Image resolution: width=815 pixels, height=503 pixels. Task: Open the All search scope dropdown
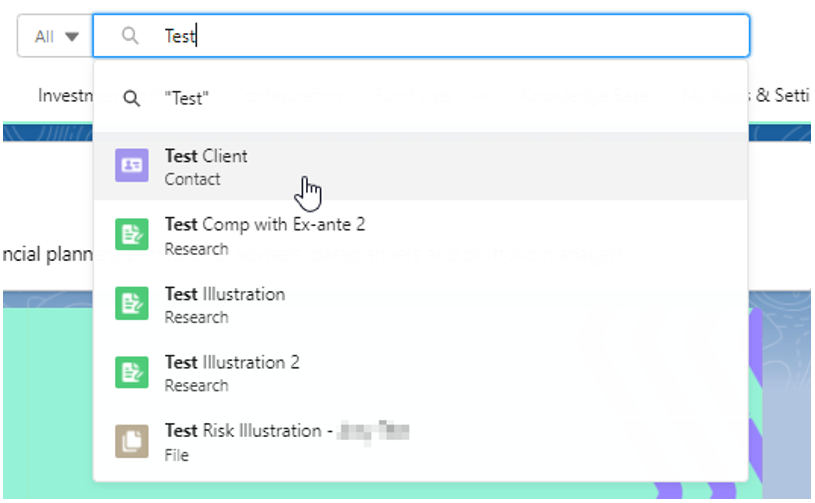54,36
